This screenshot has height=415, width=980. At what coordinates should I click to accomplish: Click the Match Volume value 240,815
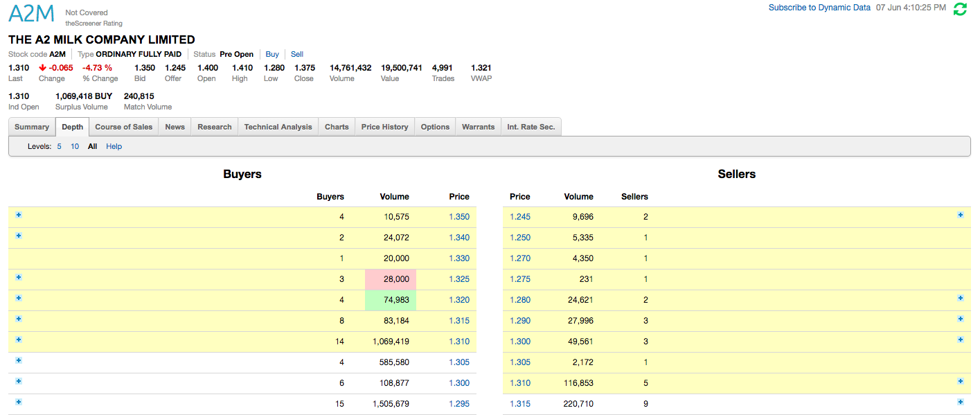click(x=139, y=96)
